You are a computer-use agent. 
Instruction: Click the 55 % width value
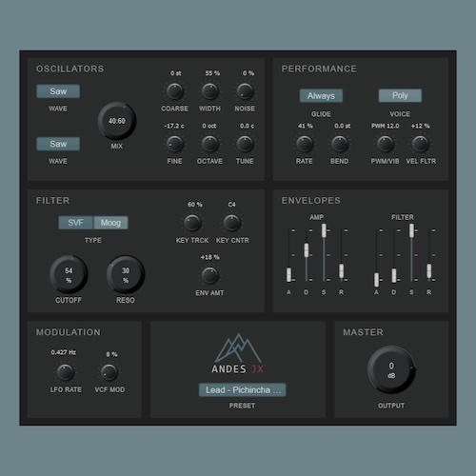[x=212, y=73]
